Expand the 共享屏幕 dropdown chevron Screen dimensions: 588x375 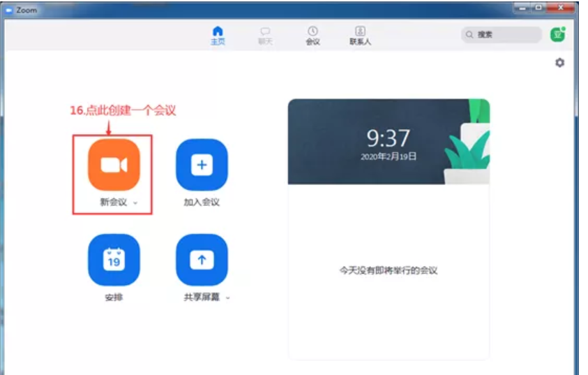pyautogui.click(x=227, y=298)
